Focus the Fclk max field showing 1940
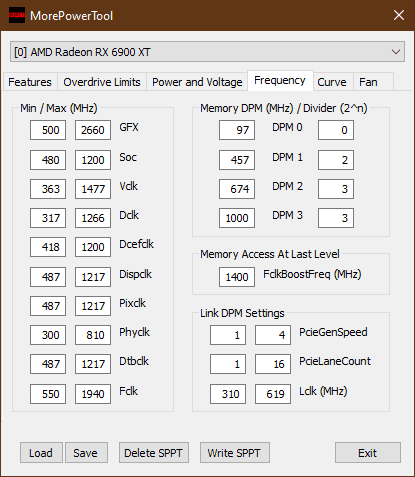Viewport: 415px width, 477px height. pos(93,394)
